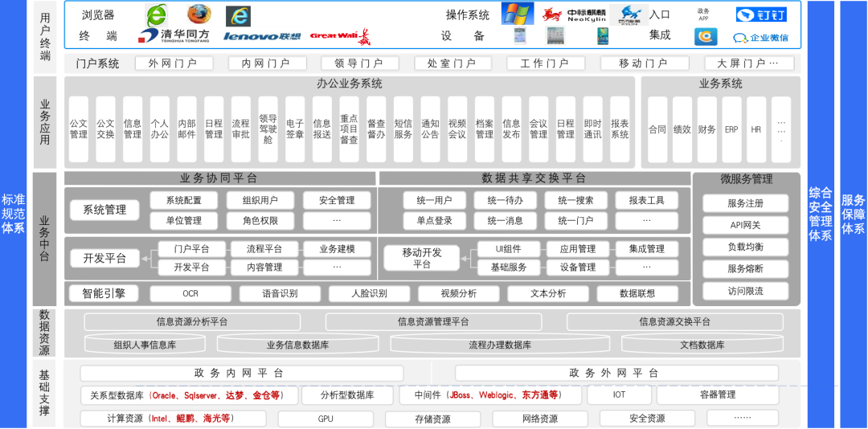Click the 统一搜索 box
The width and height of the screenshot is (868, 429).
(576, 200)
